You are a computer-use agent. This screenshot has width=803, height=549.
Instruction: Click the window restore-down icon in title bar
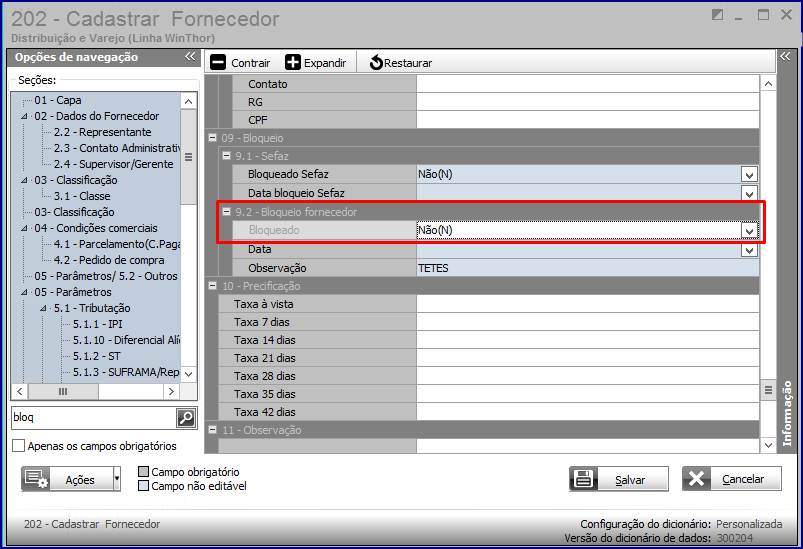(717, 15)
